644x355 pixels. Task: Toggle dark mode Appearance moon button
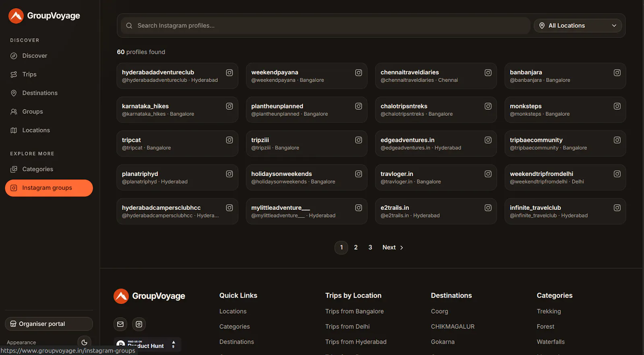(x=84, y=343)
